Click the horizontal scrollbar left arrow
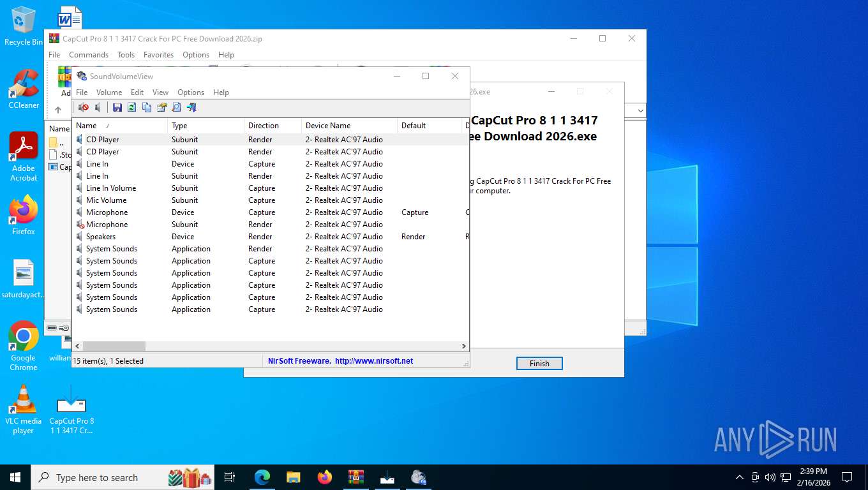This screenshot has width=868, height=490. tap(77, 346)
